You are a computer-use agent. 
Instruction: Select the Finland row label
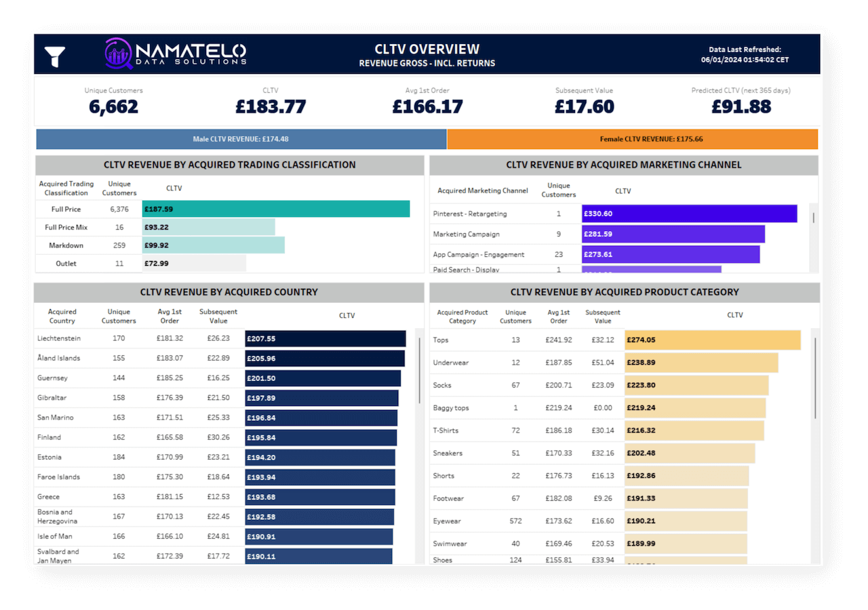[49, 437]
